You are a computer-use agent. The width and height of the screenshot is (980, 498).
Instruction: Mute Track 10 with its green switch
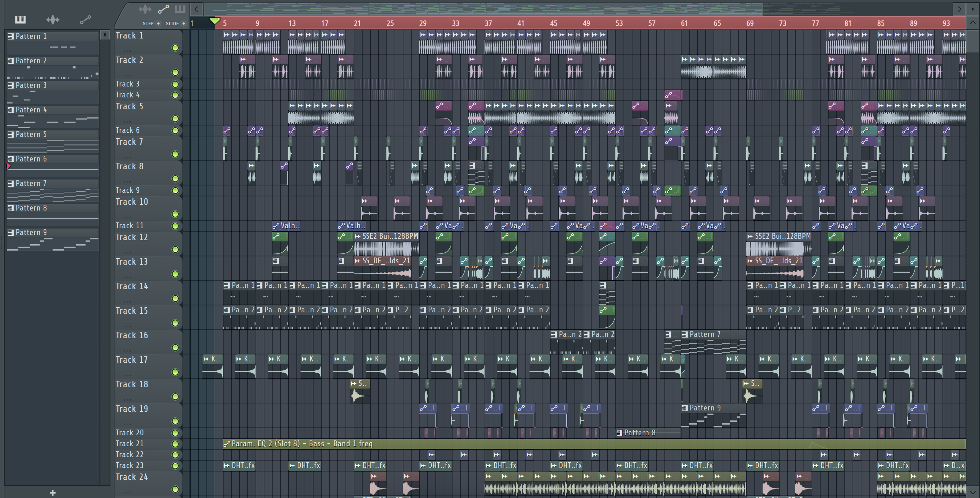(x=175, y=214)
